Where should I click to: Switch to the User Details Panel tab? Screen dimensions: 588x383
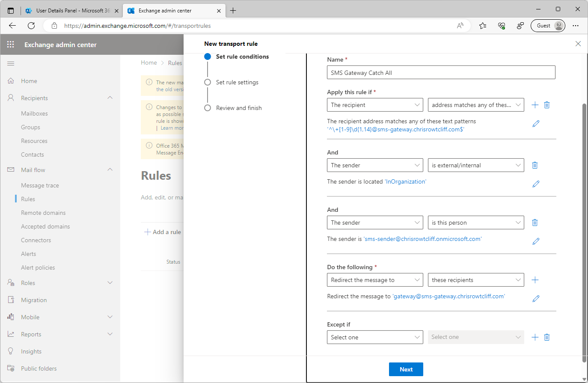tap(71, 10)
